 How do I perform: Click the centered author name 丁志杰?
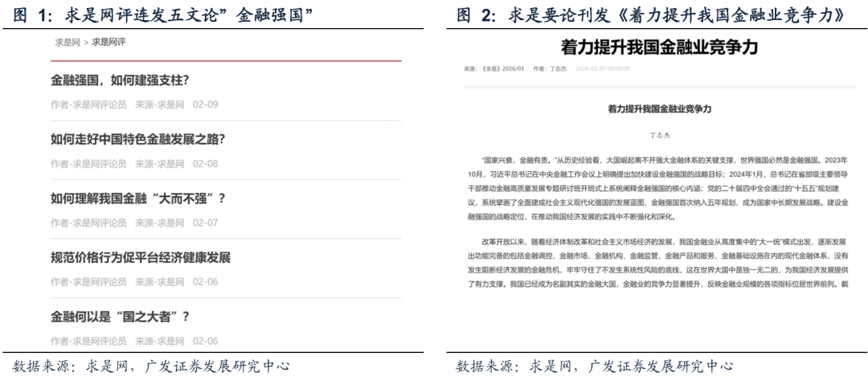click(659, 137)
